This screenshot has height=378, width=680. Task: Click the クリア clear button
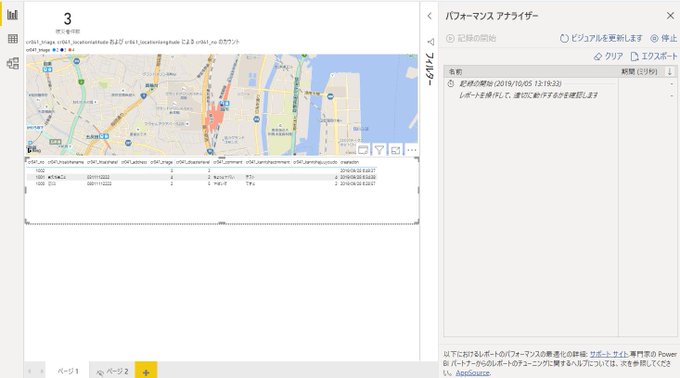(608, 56)
